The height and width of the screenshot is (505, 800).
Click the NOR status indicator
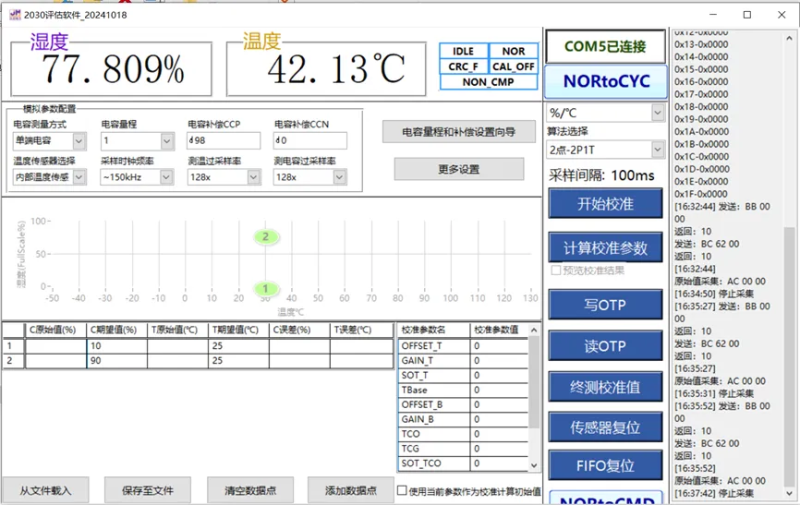[x=513, y=51]
